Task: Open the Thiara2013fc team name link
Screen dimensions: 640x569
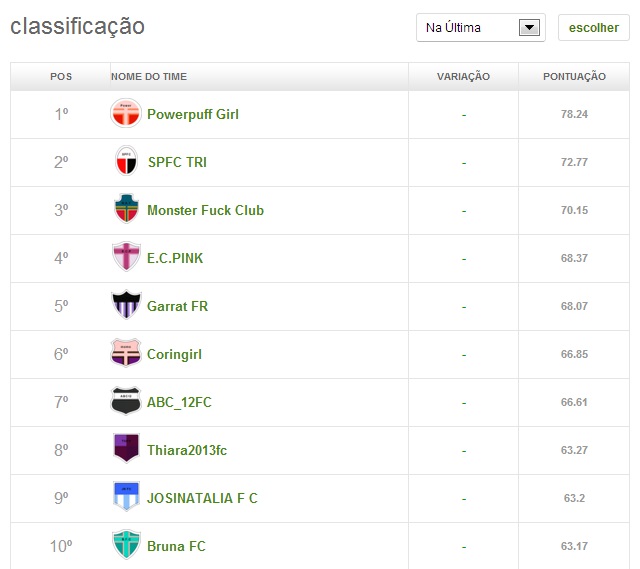Action: pos(187,450)
